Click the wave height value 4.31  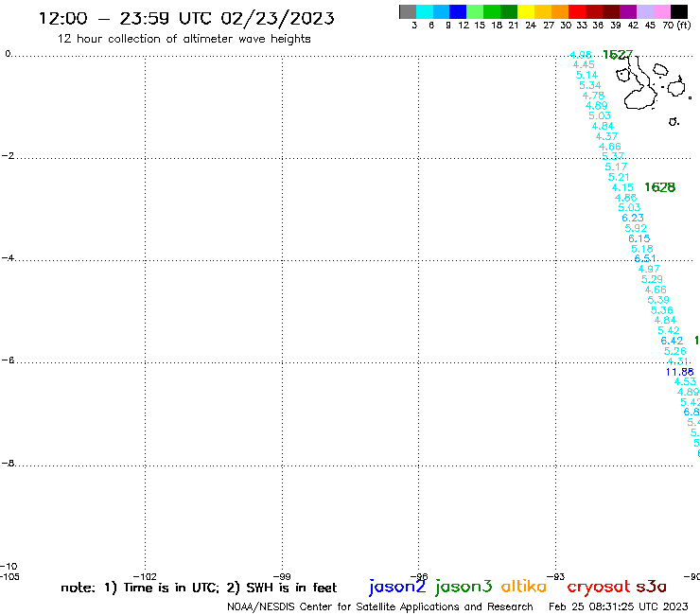tap(677, 360)
